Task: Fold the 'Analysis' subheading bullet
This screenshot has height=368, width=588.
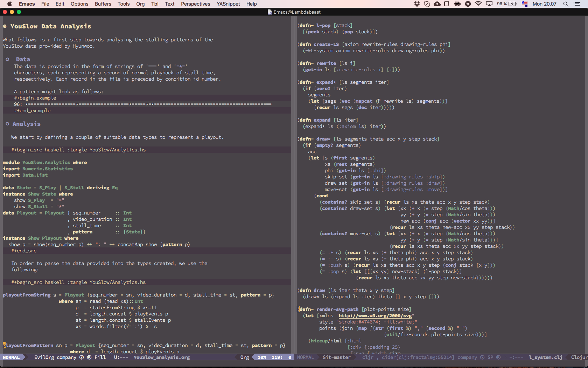Action: point(7,124)
